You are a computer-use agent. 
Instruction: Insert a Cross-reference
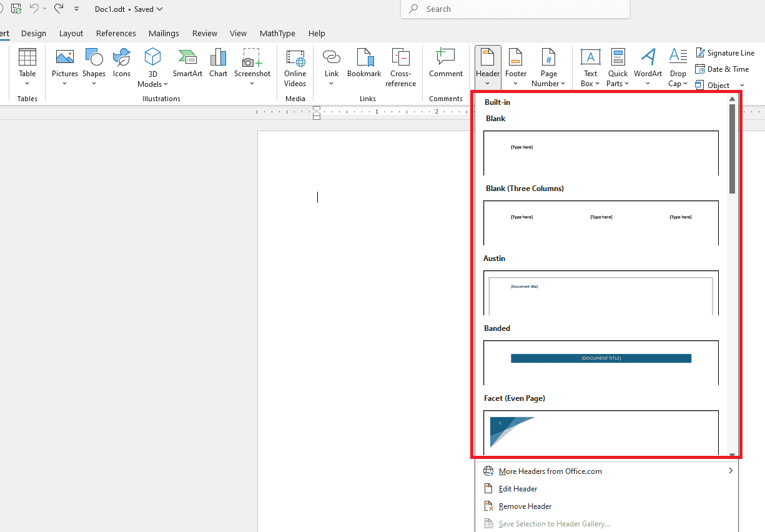[401, 67]
